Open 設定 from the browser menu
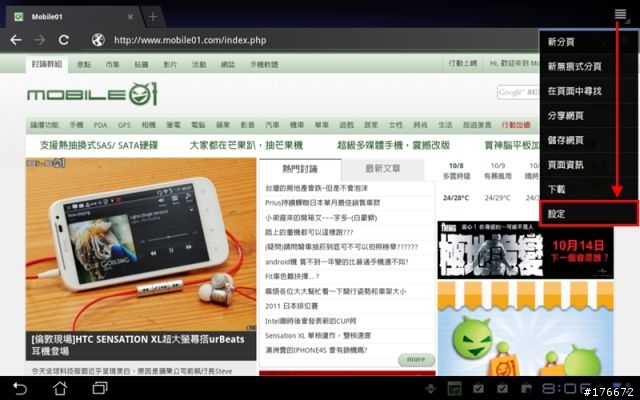 point(589,213)
